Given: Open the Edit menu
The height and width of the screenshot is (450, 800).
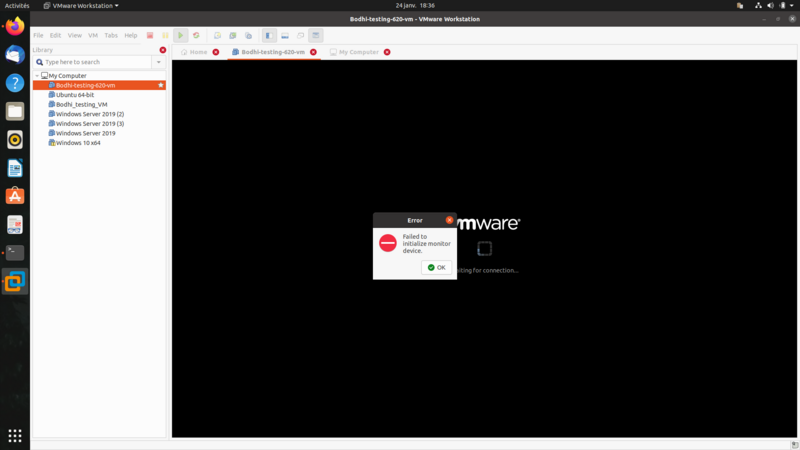Looking at the screenshot, I should (55, 35).
